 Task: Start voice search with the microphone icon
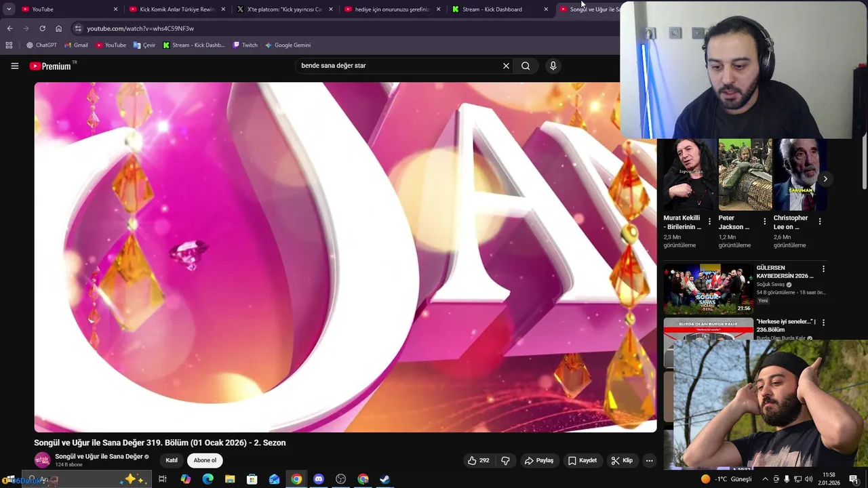tap(553, 66)
